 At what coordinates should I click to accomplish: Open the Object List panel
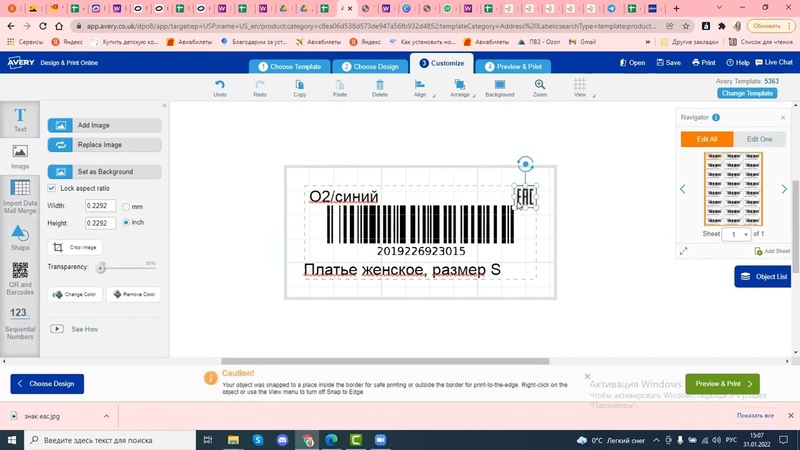763,277
